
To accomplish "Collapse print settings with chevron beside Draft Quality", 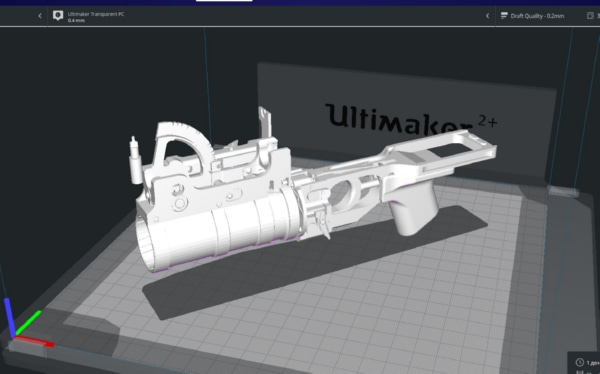I will 488,16.
